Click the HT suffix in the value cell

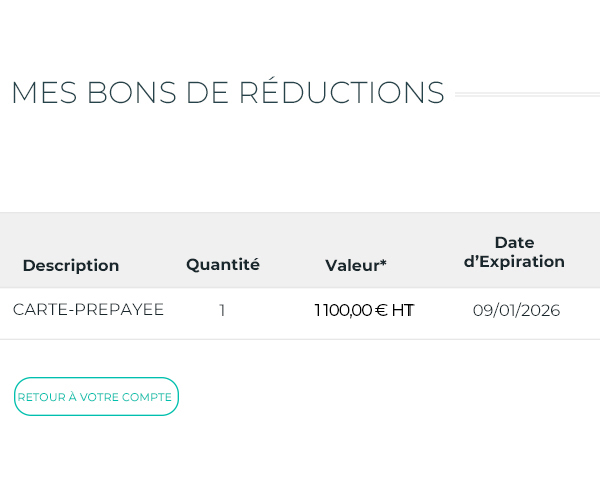403,310
